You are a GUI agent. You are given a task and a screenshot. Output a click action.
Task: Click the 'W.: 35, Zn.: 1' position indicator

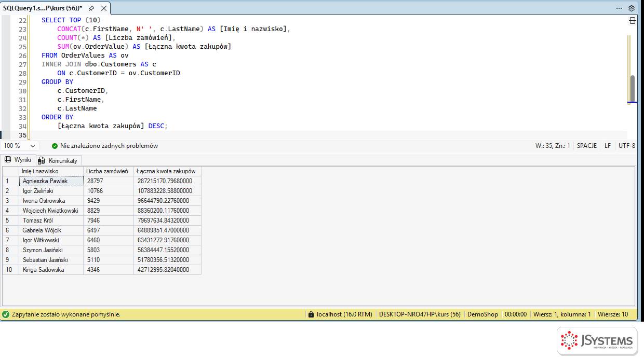tap(553, 146)
